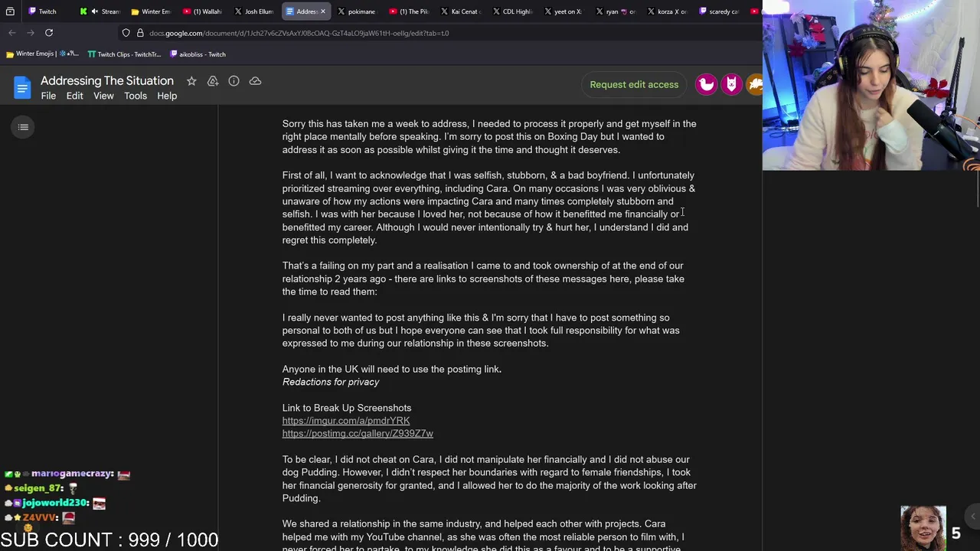The height and width of the screenshot is (551, 980).
Task: Open the View menu
Action: point(103,96)
